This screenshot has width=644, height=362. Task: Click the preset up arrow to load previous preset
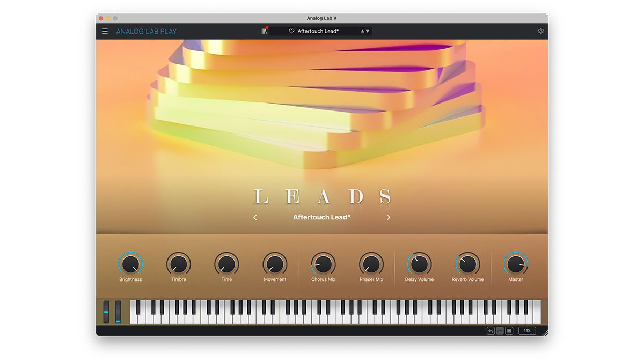tap(362, 31)
